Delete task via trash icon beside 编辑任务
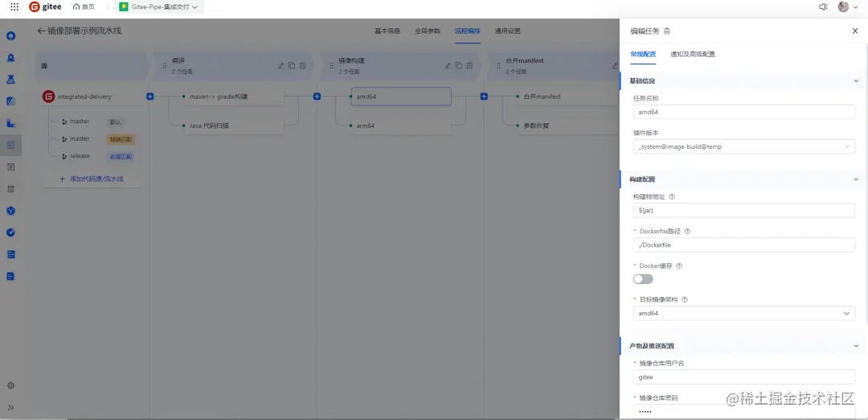 (667, 31)
